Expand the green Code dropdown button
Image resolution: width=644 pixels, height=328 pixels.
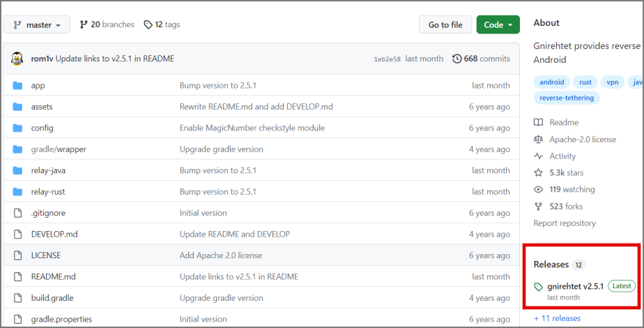(x=498, y=24)
